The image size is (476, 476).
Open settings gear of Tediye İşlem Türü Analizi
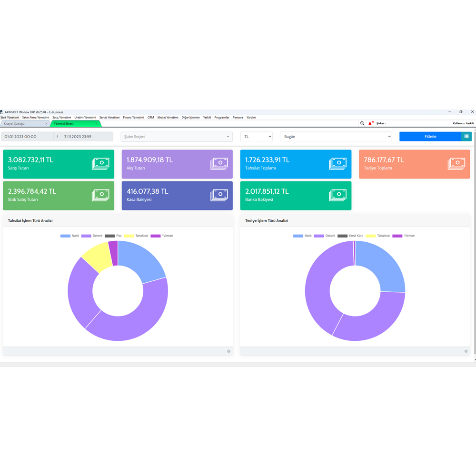click(466, 351)
